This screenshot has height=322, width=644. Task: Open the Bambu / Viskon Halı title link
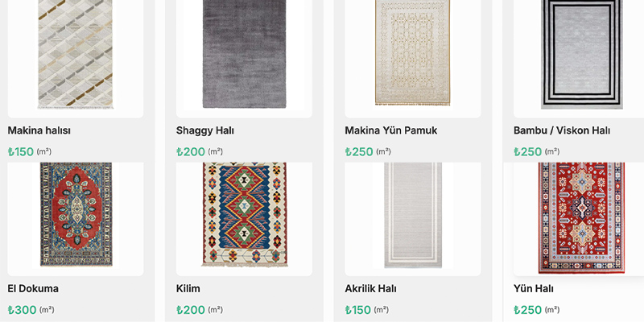click(x=561, y=130)
